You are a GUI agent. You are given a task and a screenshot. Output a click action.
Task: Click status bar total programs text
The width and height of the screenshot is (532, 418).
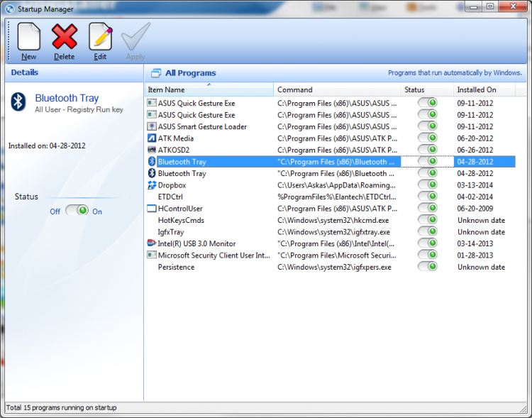point(62,407)
